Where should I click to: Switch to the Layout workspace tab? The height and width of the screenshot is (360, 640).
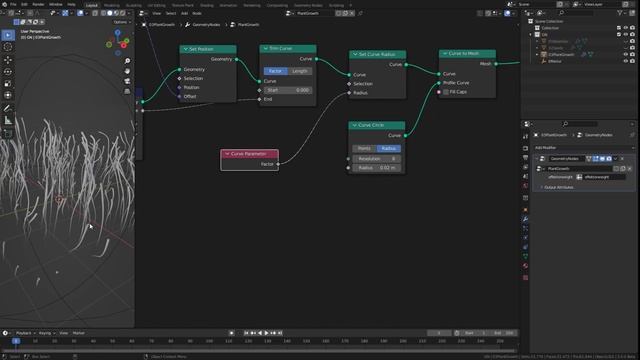click(91, 5)
